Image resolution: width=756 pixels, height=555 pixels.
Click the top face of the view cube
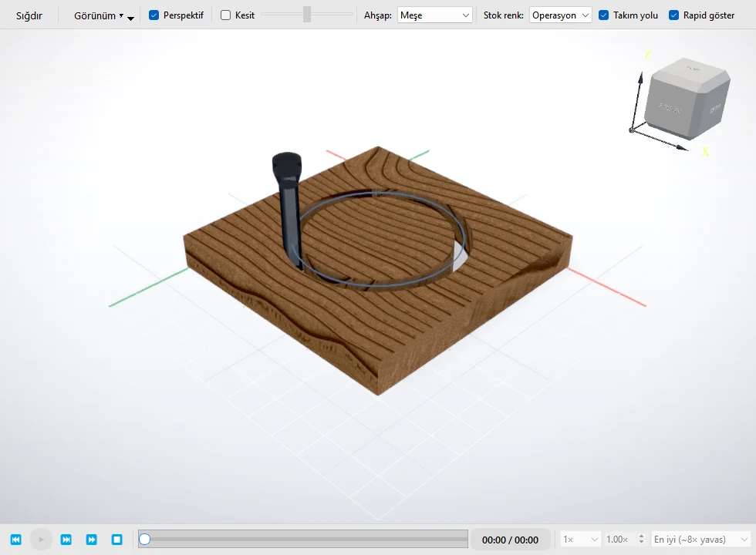coord(692,71)
